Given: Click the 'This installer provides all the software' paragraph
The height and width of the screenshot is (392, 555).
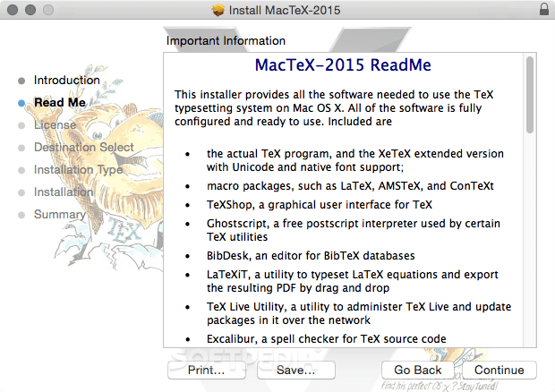Looking at the screenshot, I should click(x=334, y=108).
